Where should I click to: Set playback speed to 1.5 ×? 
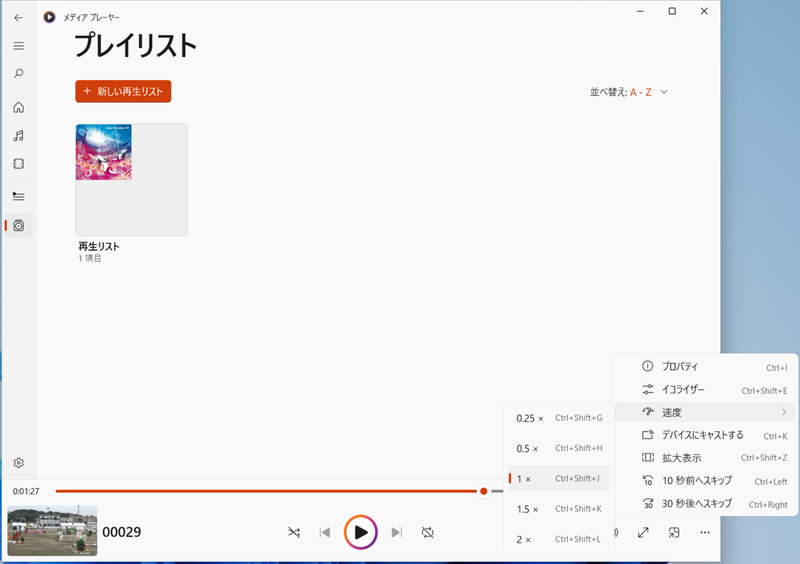pyautogui.click(x=559, y=509)
